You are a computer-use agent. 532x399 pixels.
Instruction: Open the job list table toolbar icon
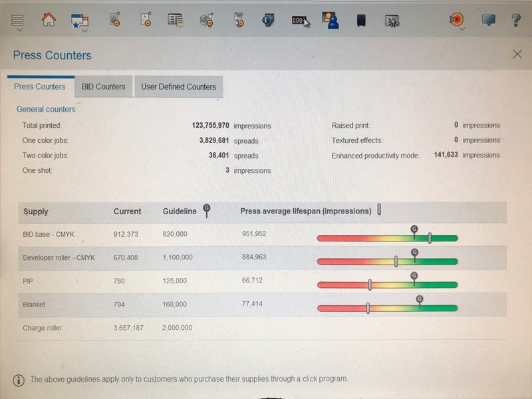click(x=175, y=20)
